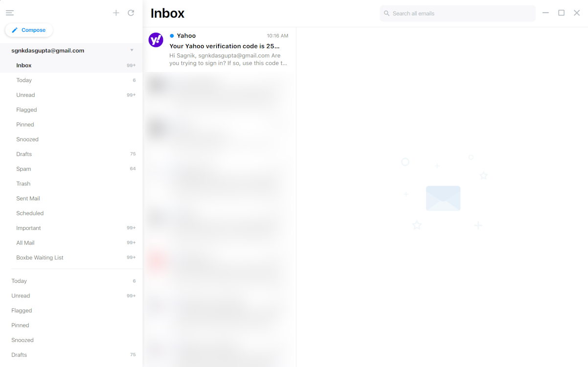Select the Snoozed folder
This screenshot has width=588, height=367.
[27, 139]
